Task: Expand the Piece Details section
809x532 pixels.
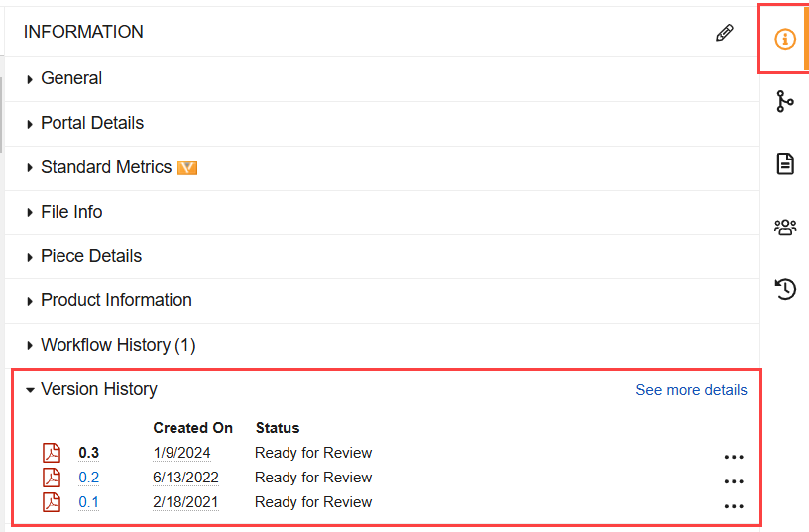Action: (90, 256)
